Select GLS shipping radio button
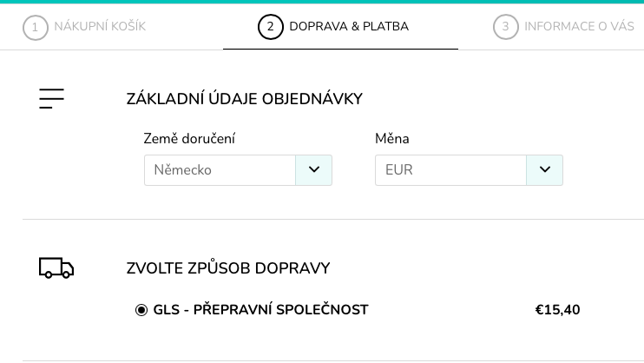This screenshot has height=363, width=644. tap(141, 310)
